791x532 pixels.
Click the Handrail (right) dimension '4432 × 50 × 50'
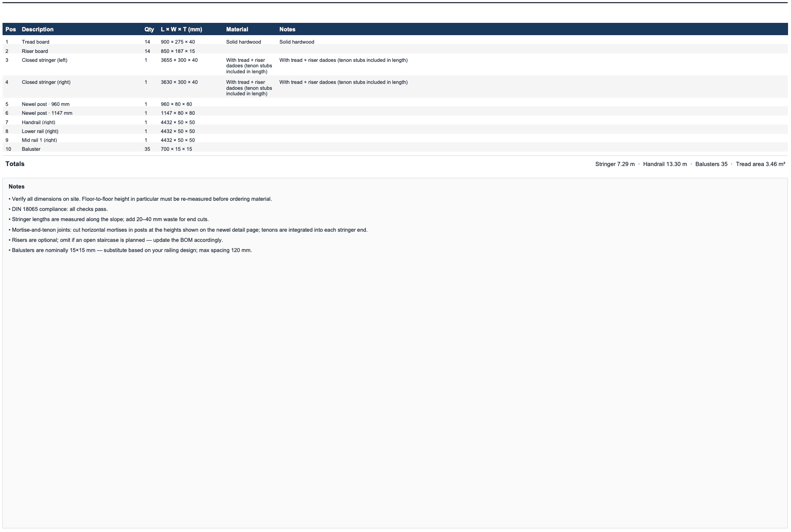tap(178, 122)
